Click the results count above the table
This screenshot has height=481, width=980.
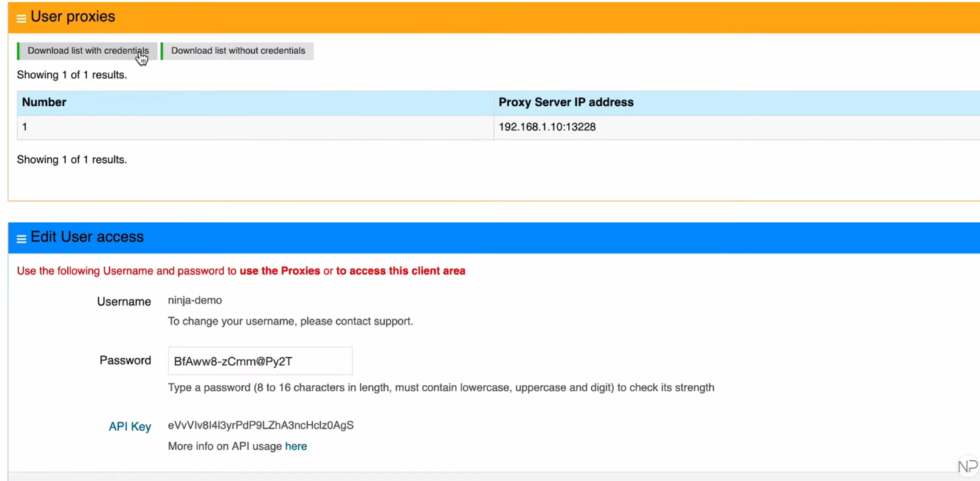[72, 75]
